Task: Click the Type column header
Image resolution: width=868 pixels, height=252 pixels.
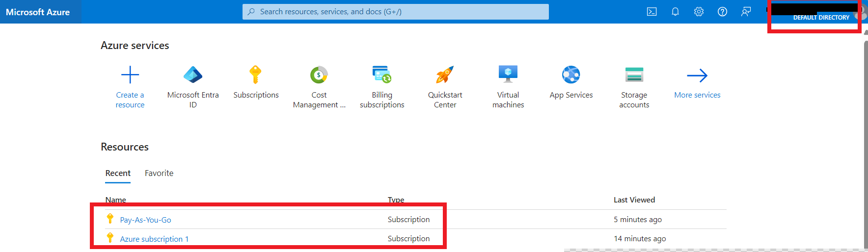Action: click(x=396, y=200)
